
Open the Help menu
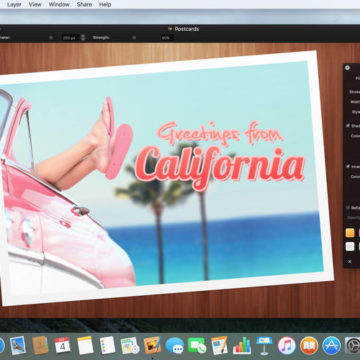(x=105, y=5)
